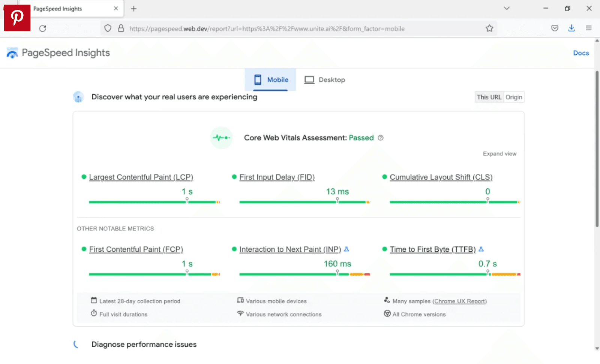Select the This URL toggle
This screenshot has width=600, height=364.
click(489, 97)
